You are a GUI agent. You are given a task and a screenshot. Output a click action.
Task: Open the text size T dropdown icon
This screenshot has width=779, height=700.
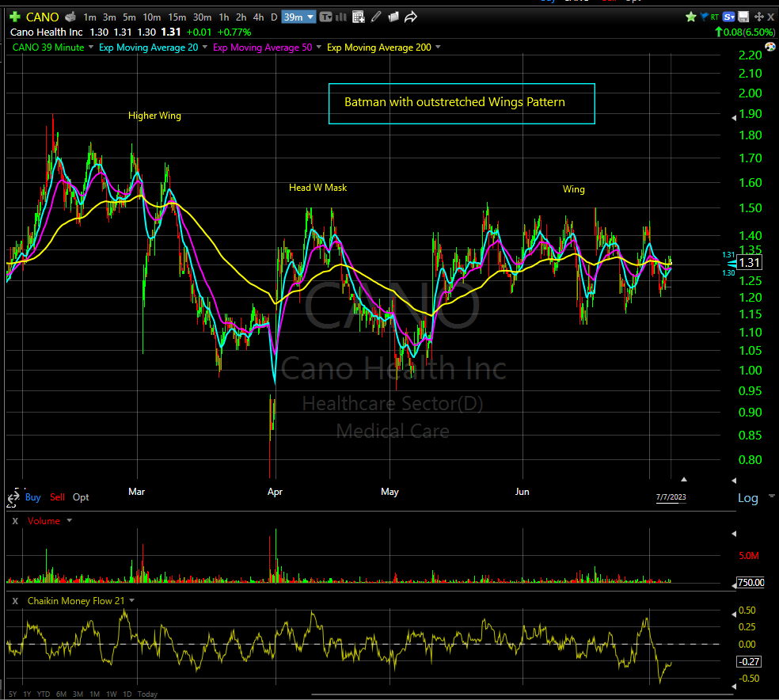coord(325,17)
